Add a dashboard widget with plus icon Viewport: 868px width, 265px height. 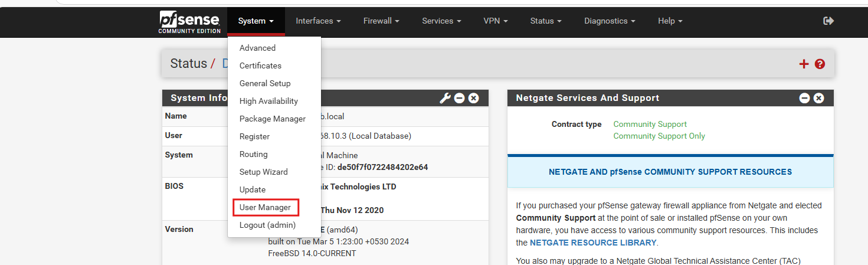tap(804, 64)
